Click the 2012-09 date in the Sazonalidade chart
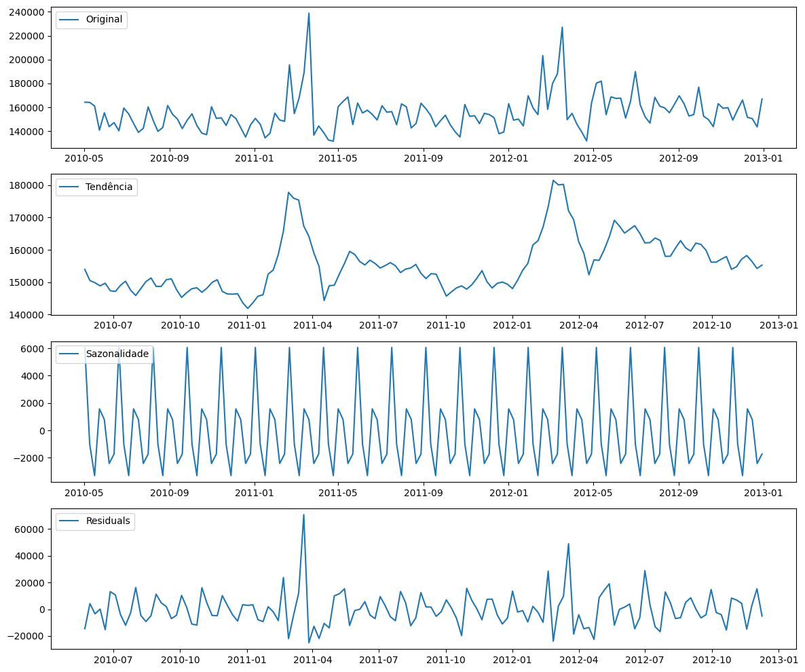This screenshot has height=672, width=805. click(679, 493)
